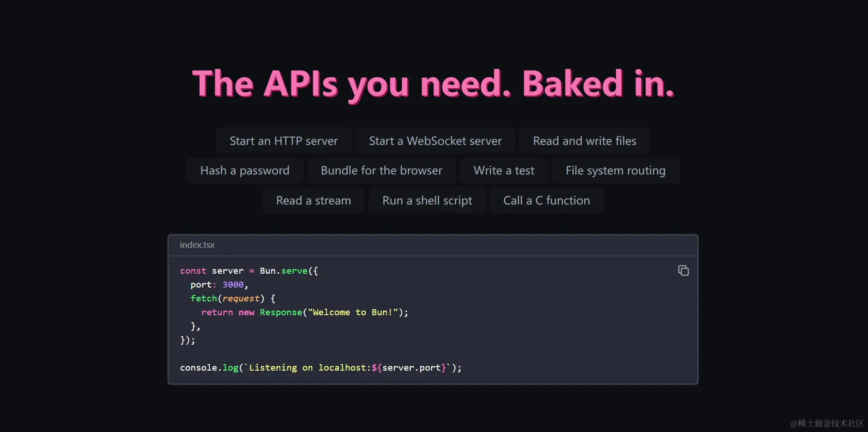Screen dimensions: 868x432
Task: Show the Hash a password example
Action: tap(245, 171)
